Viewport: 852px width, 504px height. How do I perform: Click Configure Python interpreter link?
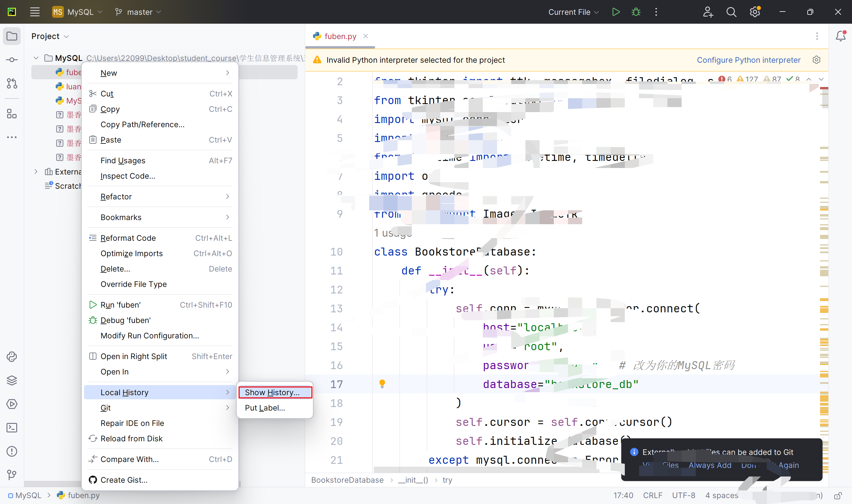pyautogui.click(x=748, y=60)
